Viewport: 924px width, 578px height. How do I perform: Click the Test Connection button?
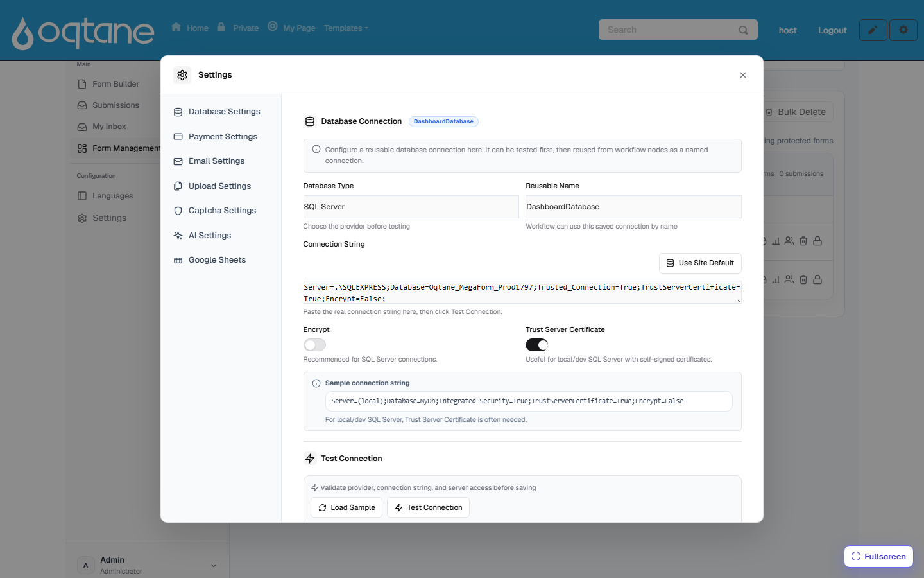[x=429, y=507]
